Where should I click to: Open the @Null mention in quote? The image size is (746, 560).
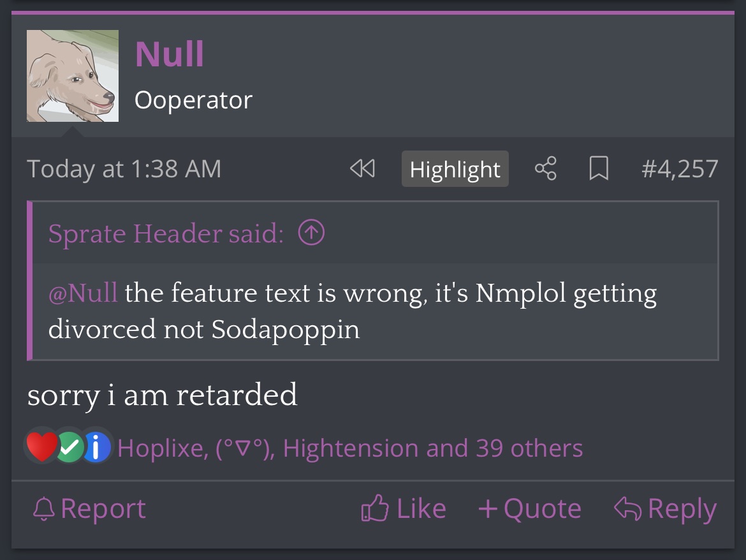tap(83, 293)
